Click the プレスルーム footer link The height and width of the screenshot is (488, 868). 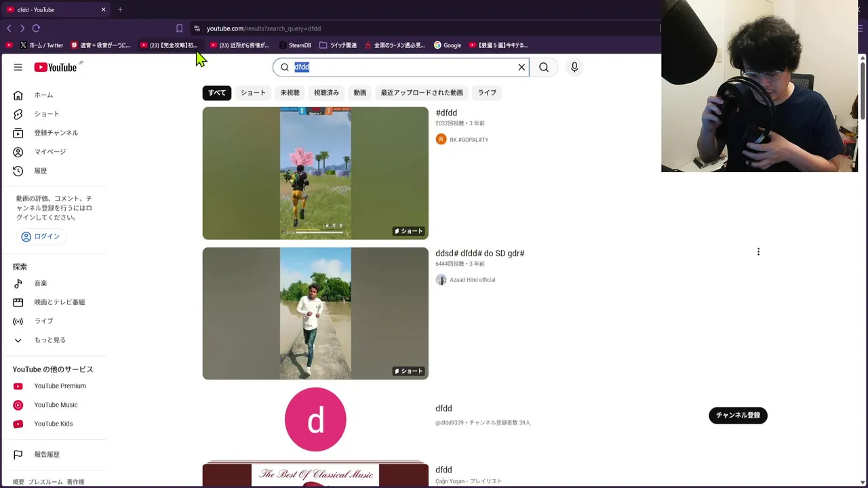pyautogui.click(x=45, y=482)
